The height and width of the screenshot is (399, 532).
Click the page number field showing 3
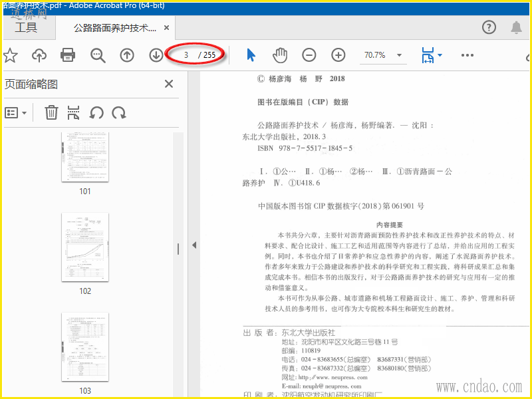click(186, 55)
